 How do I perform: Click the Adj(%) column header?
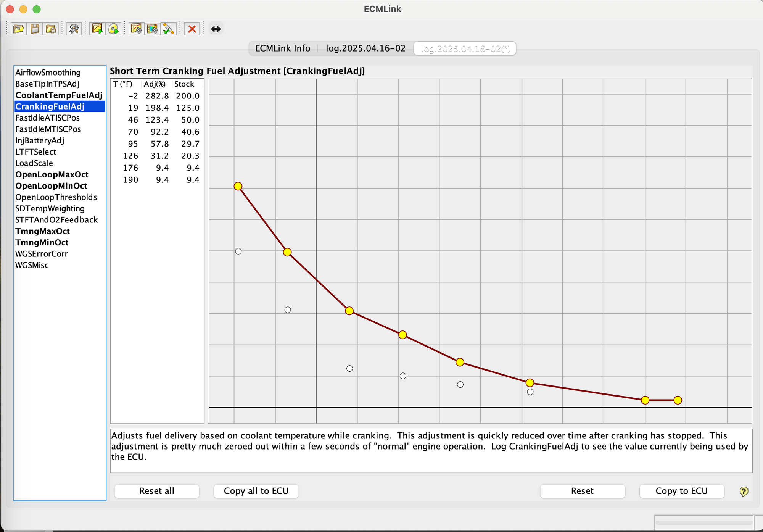pyautogui.click(x=156, y=84)
